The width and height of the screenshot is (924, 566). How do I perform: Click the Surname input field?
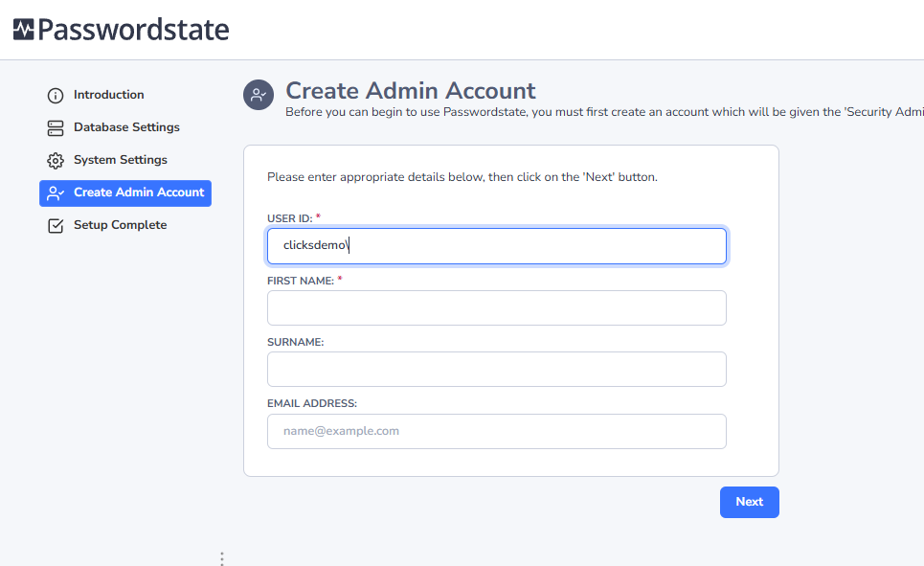[x=497, y=369]
